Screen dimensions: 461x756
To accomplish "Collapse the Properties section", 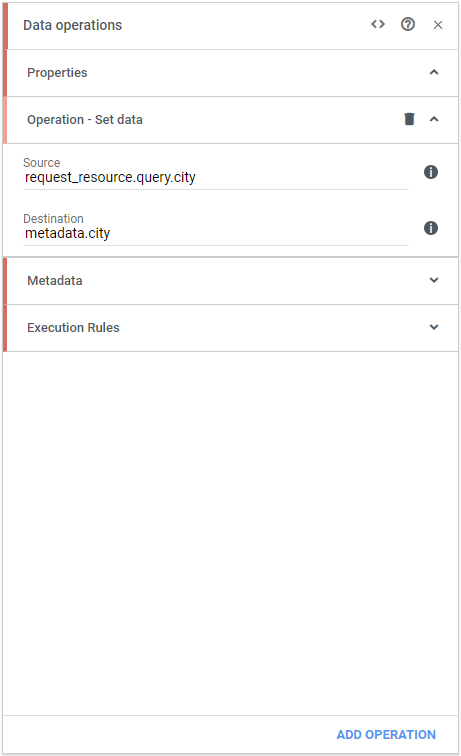I will (434, 72).
